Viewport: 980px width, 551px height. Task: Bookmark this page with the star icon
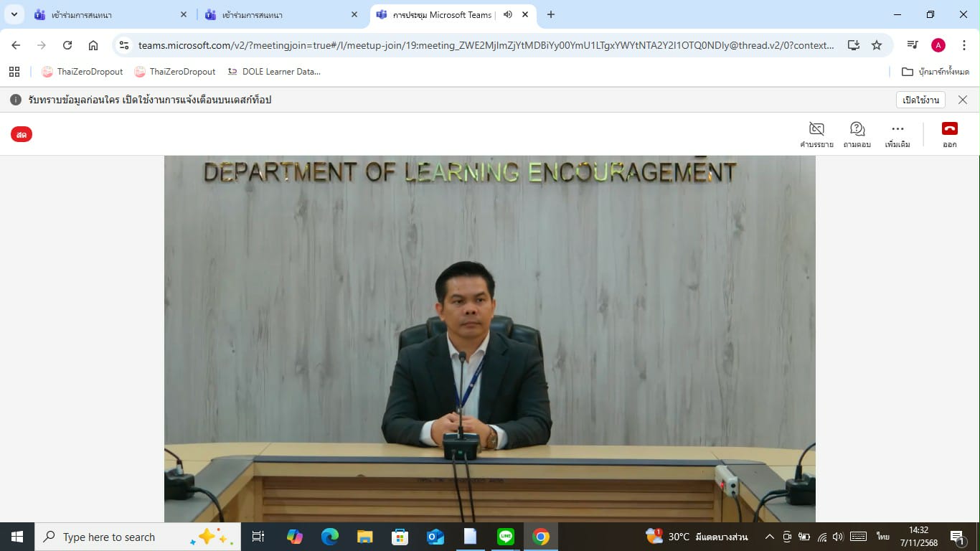coord(877,45)
